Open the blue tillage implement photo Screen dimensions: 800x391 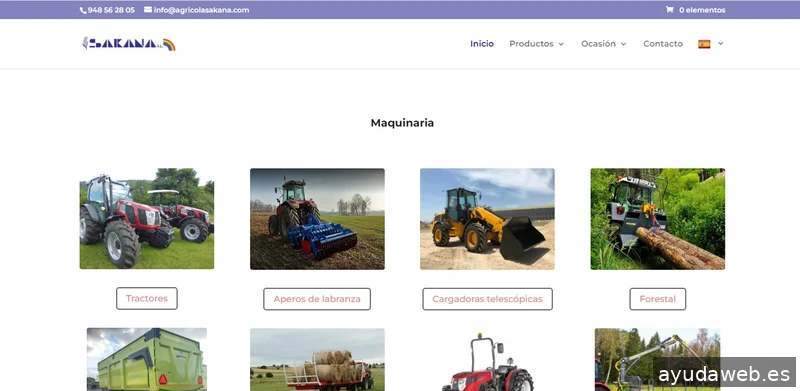[x=317, y=219]
